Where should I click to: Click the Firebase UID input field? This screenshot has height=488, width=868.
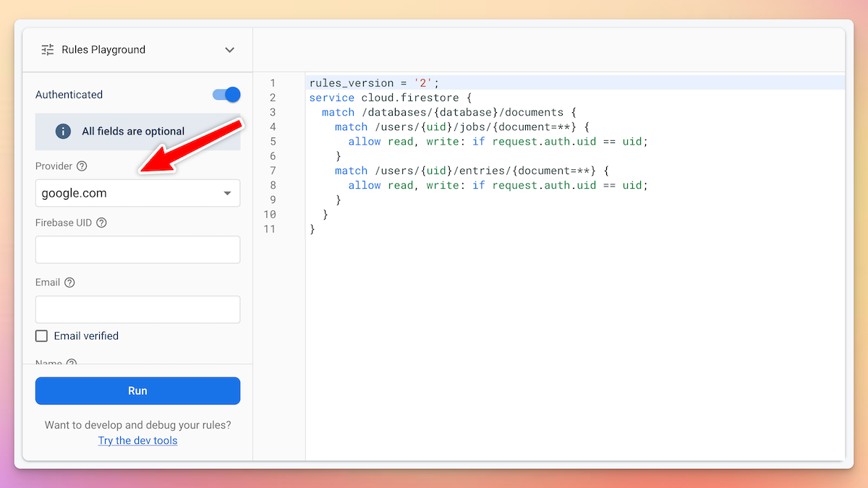(137, 249)
